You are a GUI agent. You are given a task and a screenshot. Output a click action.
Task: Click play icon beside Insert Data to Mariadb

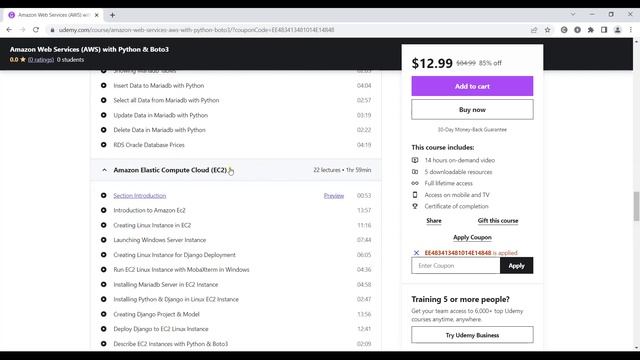pos(104,85)
